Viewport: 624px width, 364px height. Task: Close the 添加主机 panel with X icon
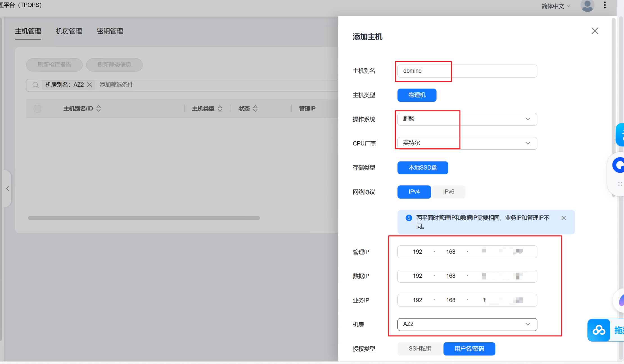[594, 31]
